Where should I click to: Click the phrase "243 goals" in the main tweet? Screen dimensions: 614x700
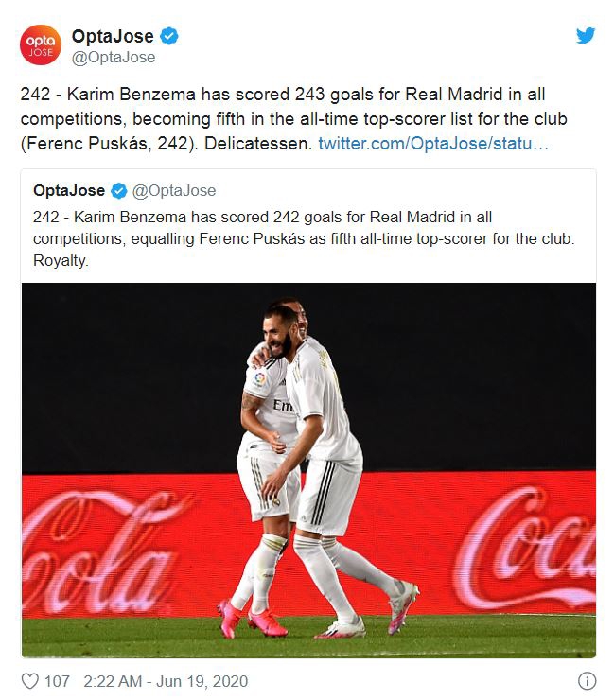coord(298,95)
